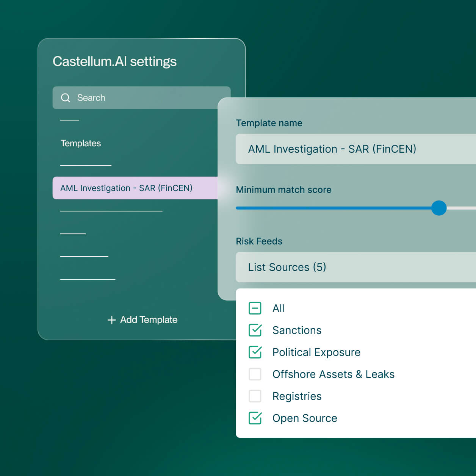Image resolution: width=476 pixels, height=476 pixels.
Task: Uncheck the Open Source checkbox
Action: pyautogui.click(x=255, y=418)
